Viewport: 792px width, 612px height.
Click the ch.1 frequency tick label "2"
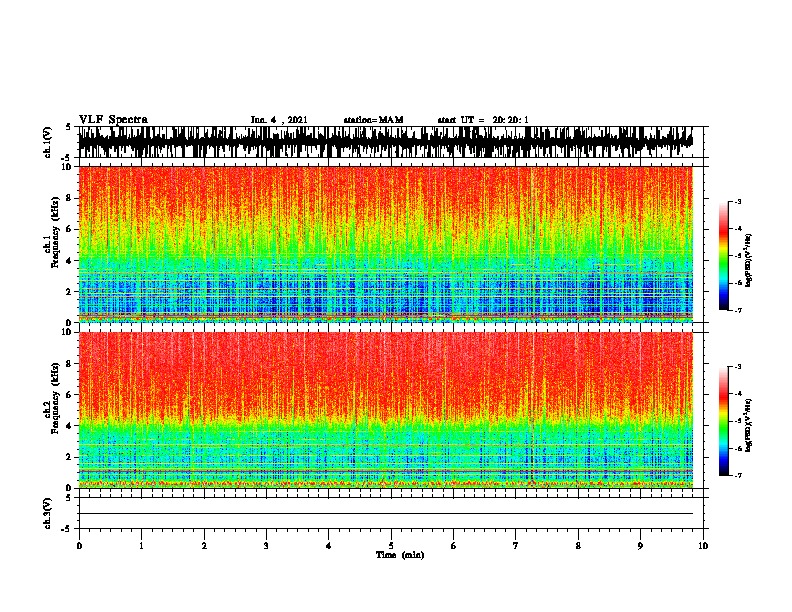tap(70, 292)
